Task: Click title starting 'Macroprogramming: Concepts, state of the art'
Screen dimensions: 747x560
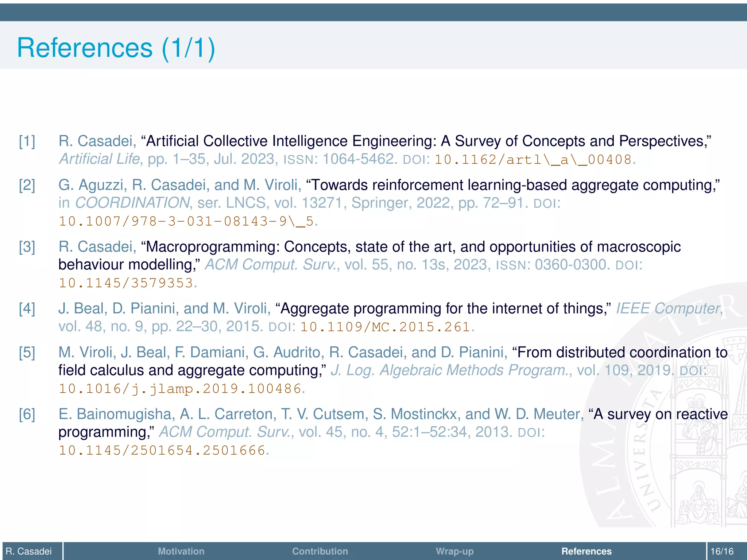Action: [x=369, y=256]
